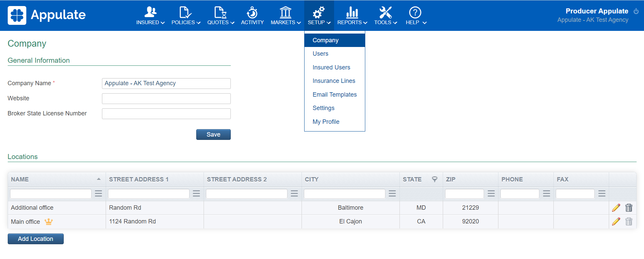Click the State column filter icon
Image resolution: width=644 pixels, height=259 pixels.
click(x=434, y=179)
